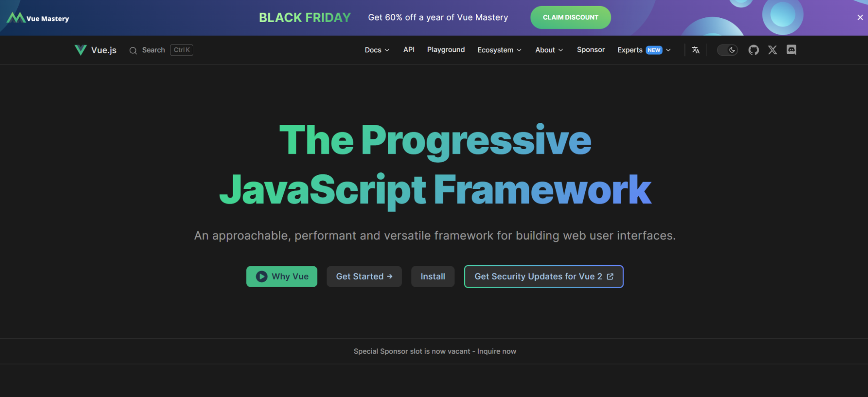
Task: Go to the Playground page
Action: (x=446, y=50)
